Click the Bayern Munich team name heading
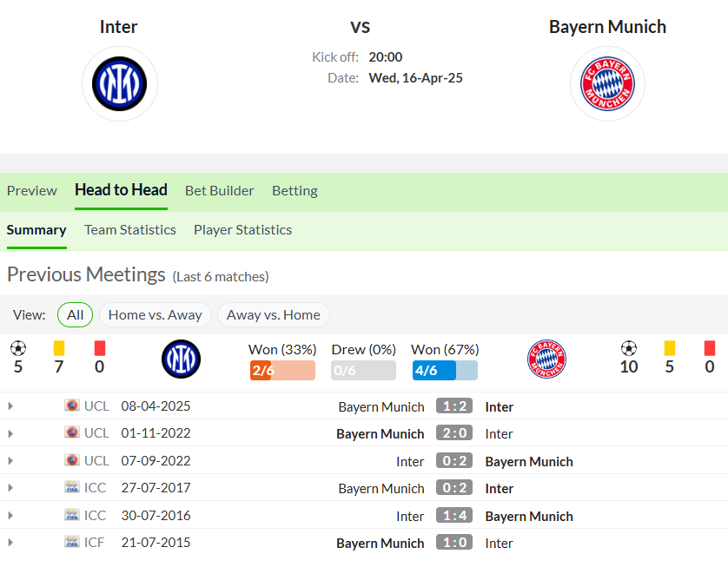This screenshot has width=728, height=587. pos(607,27)
